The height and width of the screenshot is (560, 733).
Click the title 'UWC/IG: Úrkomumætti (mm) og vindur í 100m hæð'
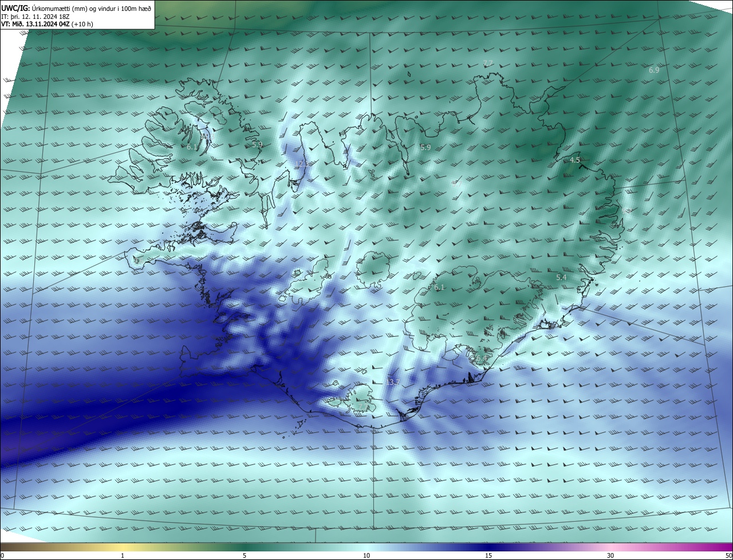point(76,8)
